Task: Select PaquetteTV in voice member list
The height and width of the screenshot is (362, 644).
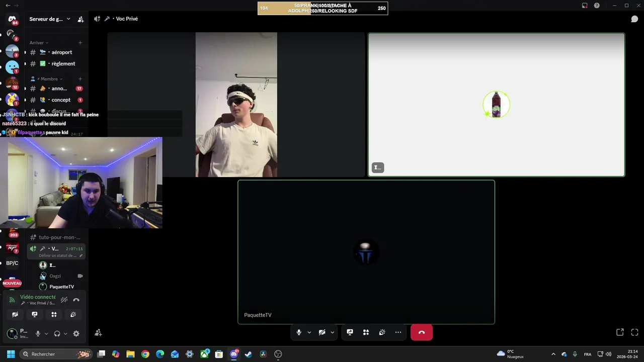Action: click(61, 287)
